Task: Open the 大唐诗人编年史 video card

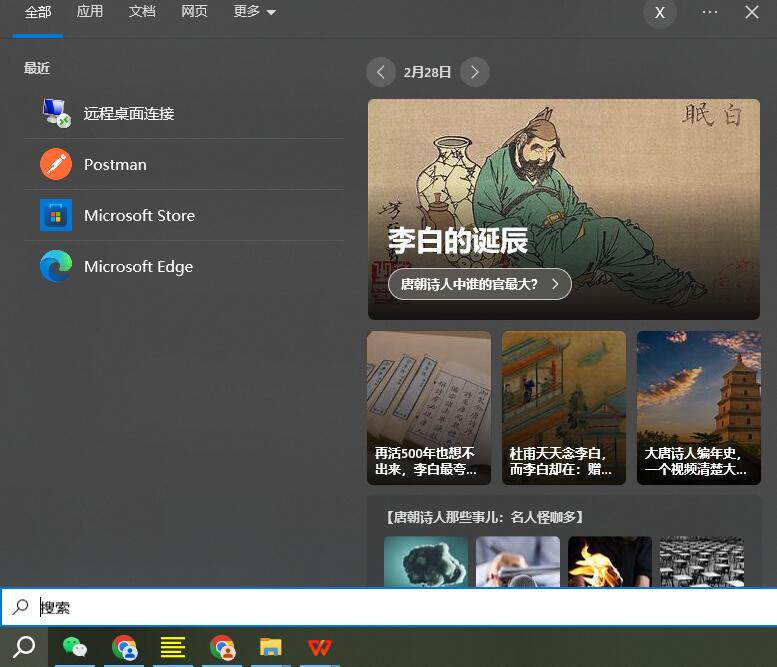Action: [699, 408]
